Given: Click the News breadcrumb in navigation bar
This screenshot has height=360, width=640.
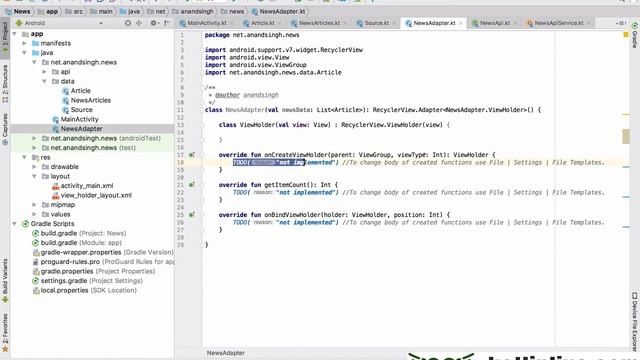Looking at the screenshot, I should (x=18, y=11).
